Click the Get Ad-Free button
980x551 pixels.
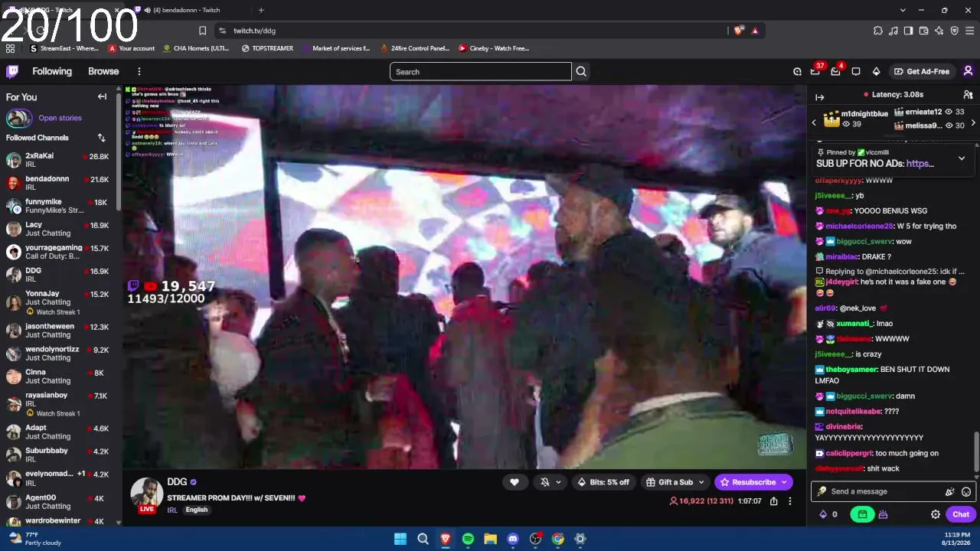[921, 71]
